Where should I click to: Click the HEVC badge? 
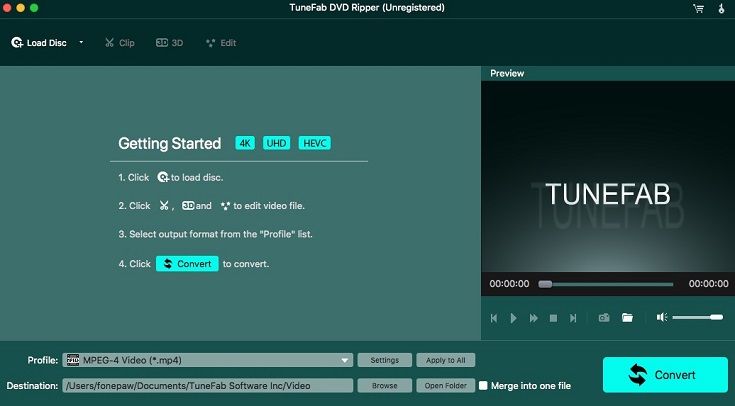click(x=315, y=143)
